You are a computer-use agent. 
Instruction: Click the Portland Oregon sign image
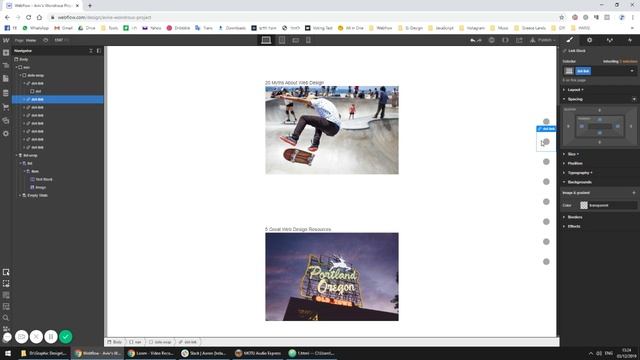click(x=332, y=277)
